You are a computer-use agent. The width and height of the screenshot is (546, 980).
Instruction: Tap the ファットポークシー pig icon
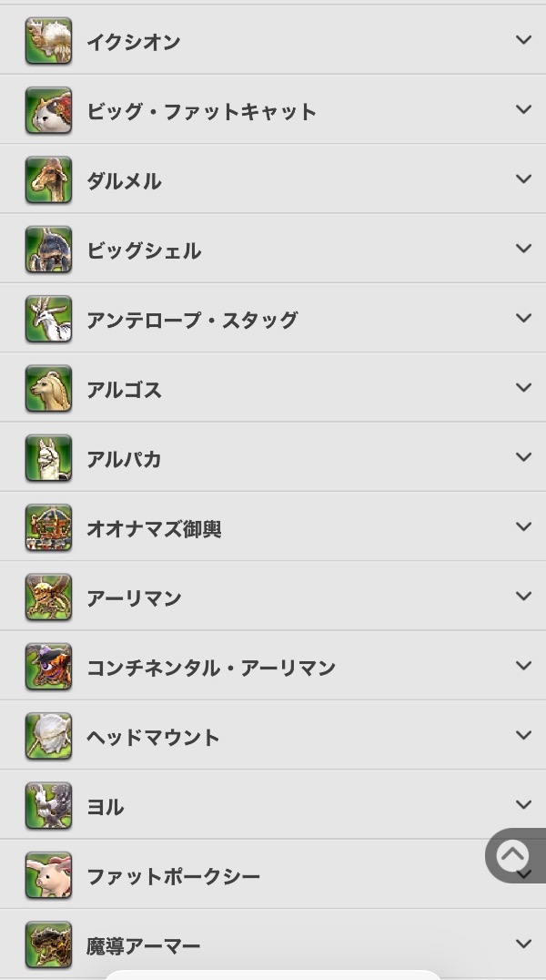(x=48, y=875)
